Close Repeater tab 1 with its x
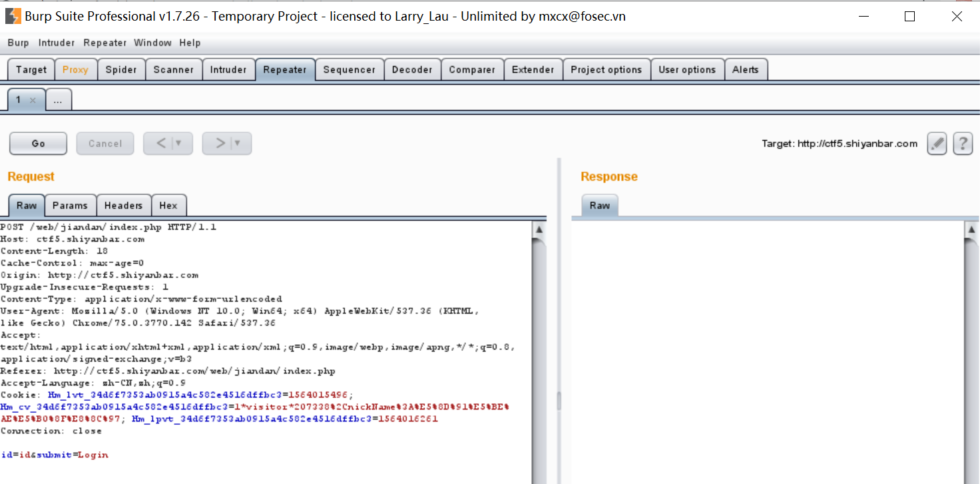This screenshot has width=980, height=484. pyautogui.click(x=33, y=101)
